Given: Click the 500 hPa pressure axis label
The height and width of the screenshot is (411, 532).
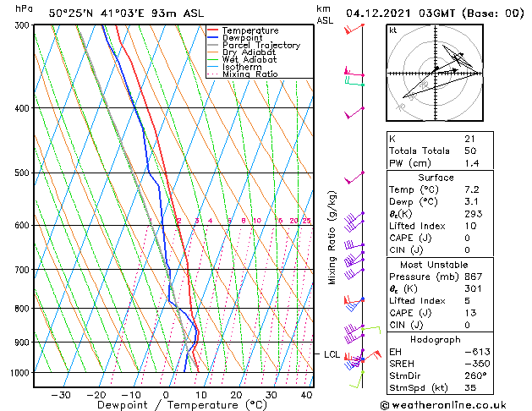Looking at the screenshot, I should (22, 173).
